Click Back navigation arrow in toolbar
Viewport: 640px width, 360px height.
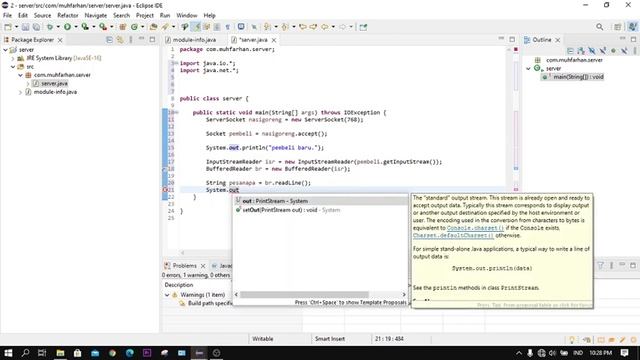(x=324, y=27)
